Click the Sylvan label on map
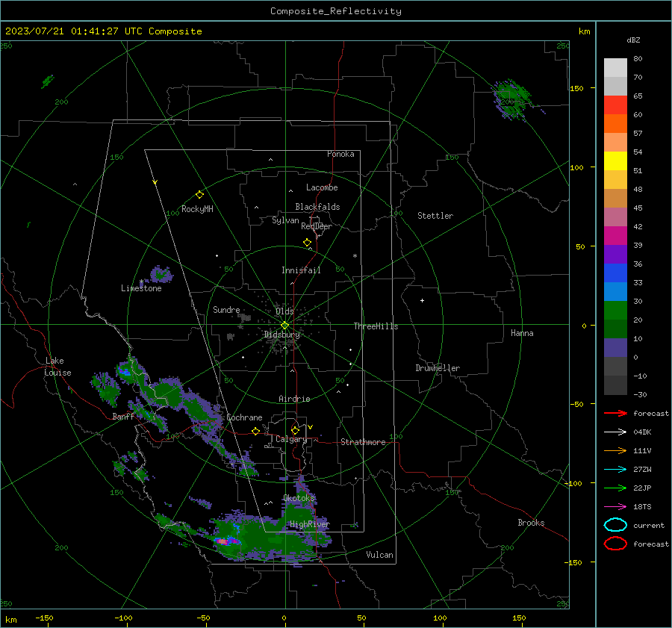Image resolution: width=672 pixels, height=628 pixels. click(285, 220)
